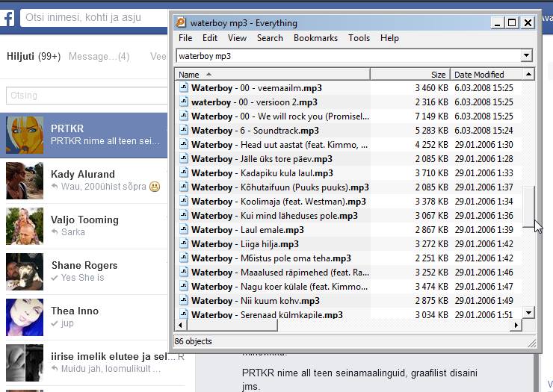553x392 pixels.
Task: Click the Message...(4) tab in Facebook
Action: coord(99,57)
